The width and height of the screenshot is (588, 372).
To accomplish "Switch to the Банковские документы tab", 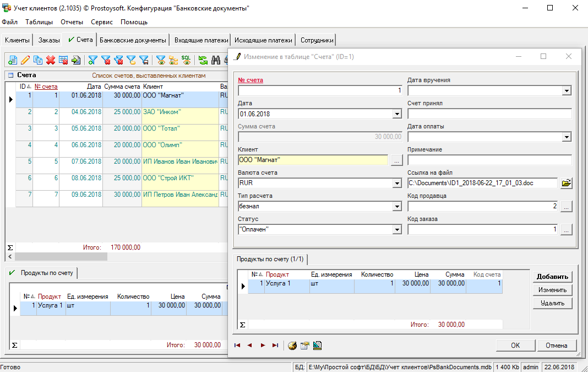I will coord(133,40).
